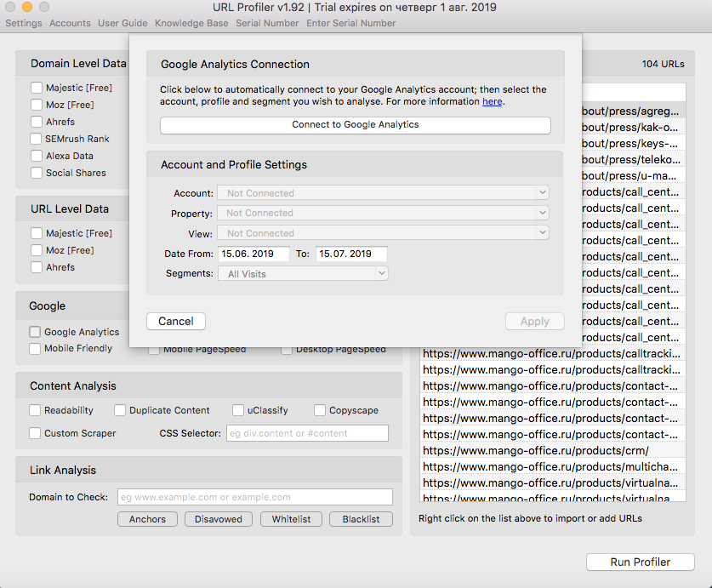
Task: Enable the Copyscape checkbox
Action: click(x=320, y=410)
